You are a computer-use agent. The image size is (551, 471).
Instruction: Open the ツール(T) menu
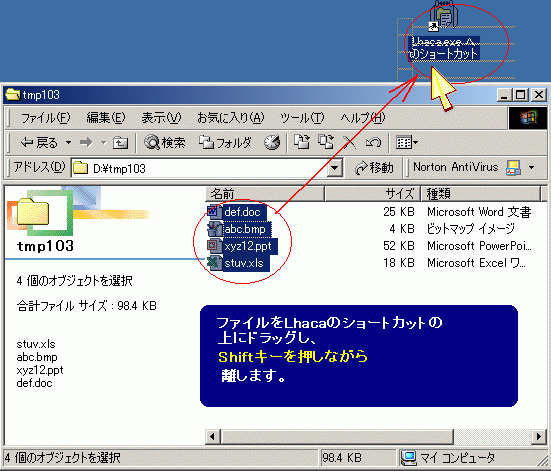(302, 118)
